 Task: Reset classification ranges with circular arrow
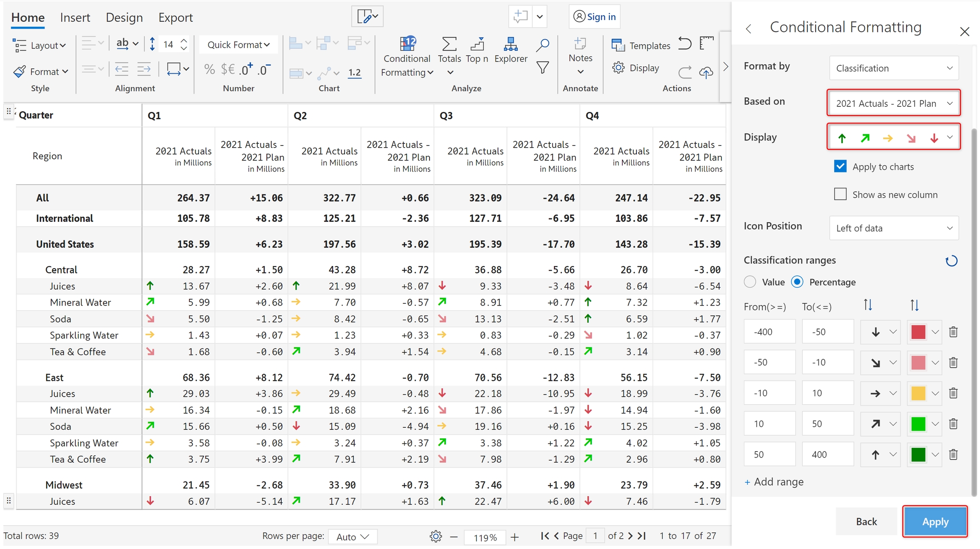[x=951, y=261]
